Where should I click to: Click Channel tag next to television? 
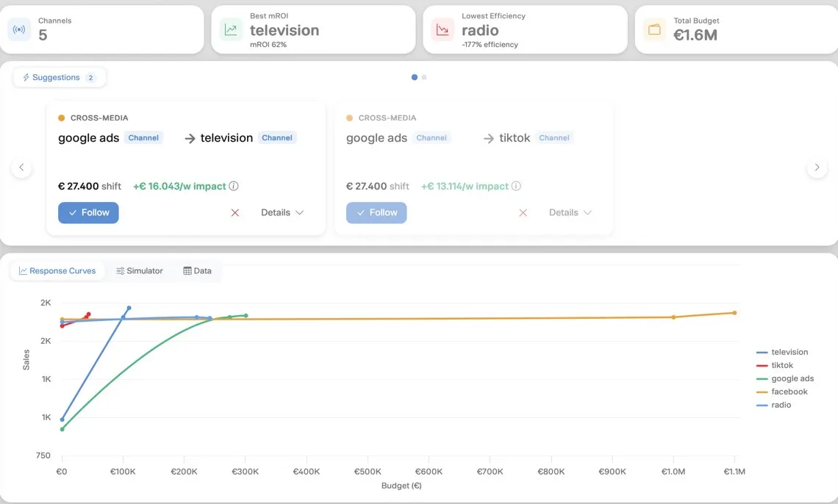point(277,137)
